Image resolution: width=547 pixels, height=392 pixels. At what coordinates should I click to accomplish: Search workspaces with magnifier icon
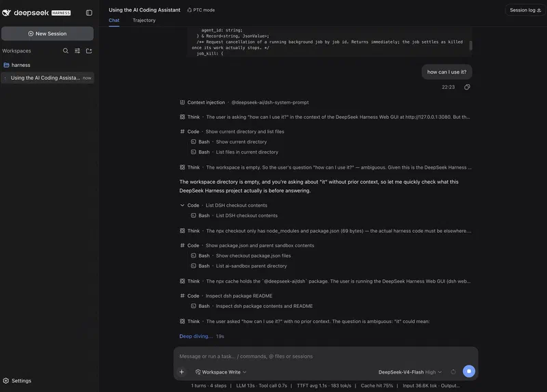[66, 51]
